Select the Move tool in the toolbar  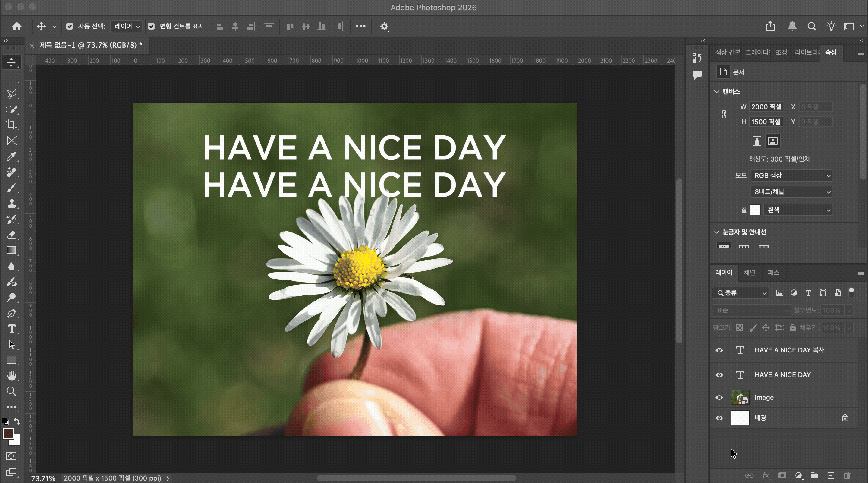pos(11,62)
